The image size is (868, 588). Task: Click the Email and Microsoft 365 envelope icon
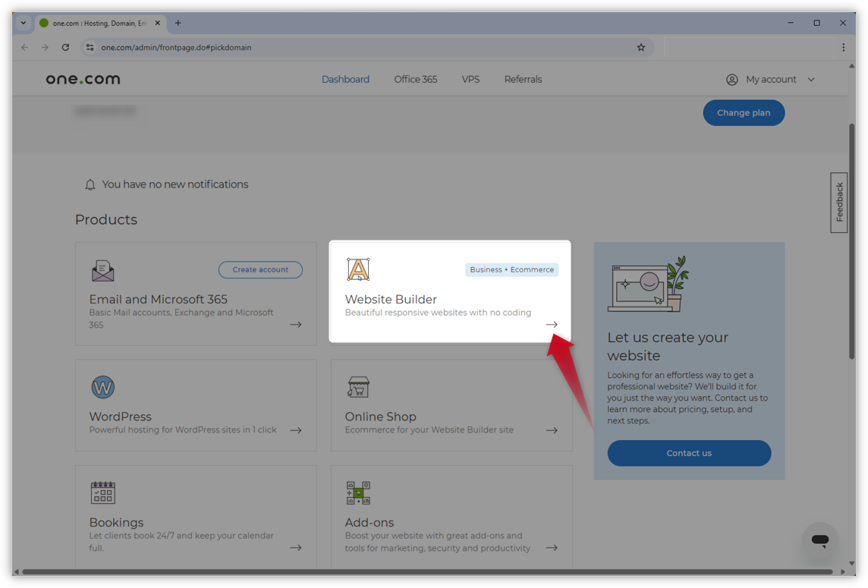pos(102,270)
